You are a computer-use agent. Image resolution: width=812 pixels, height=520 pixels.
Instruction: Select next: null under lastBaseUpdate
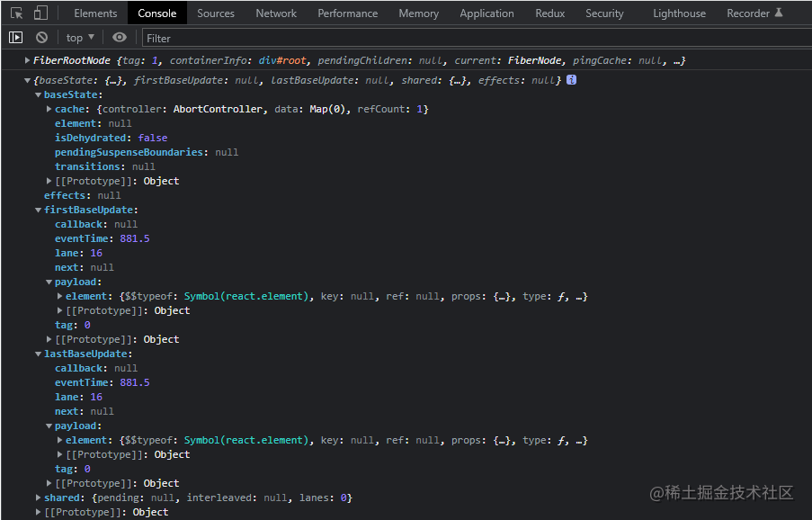85,411
